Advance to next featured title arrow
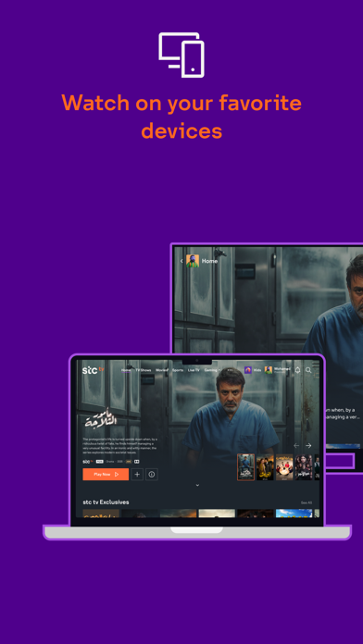 point(308,446)
